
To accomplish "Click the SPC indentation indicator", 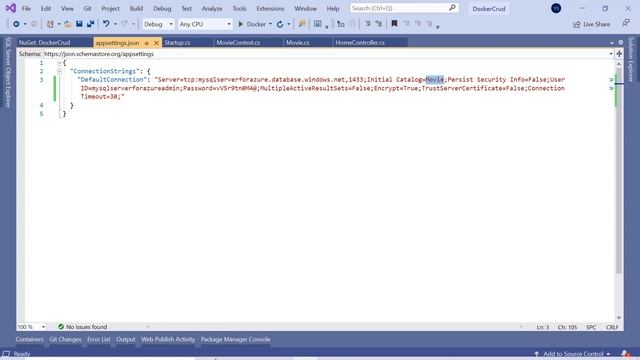I will (x=591, y=327).
